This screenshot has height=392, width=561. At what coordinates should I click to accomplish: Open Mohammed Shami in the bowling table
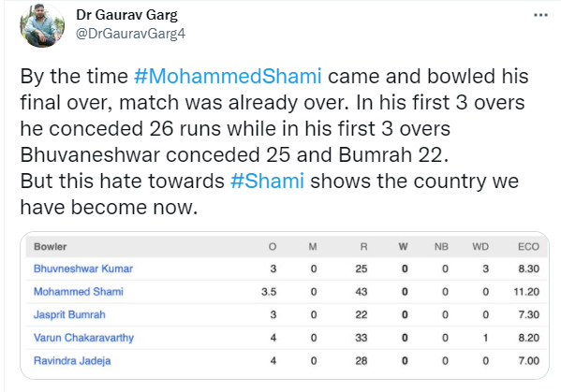(x=79, y=292)
